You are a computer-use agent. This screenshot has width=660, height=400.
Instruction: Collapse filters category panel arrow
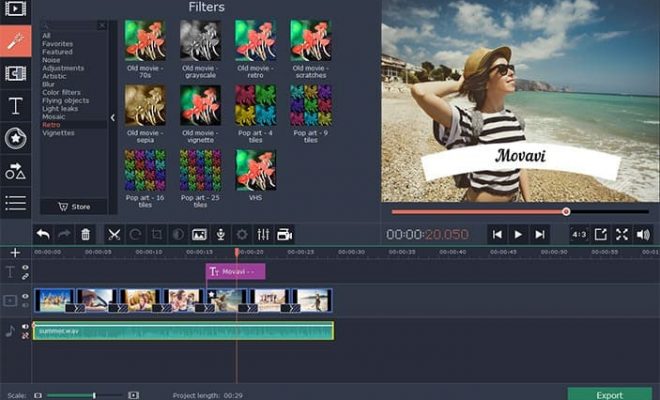click(112, 118)
